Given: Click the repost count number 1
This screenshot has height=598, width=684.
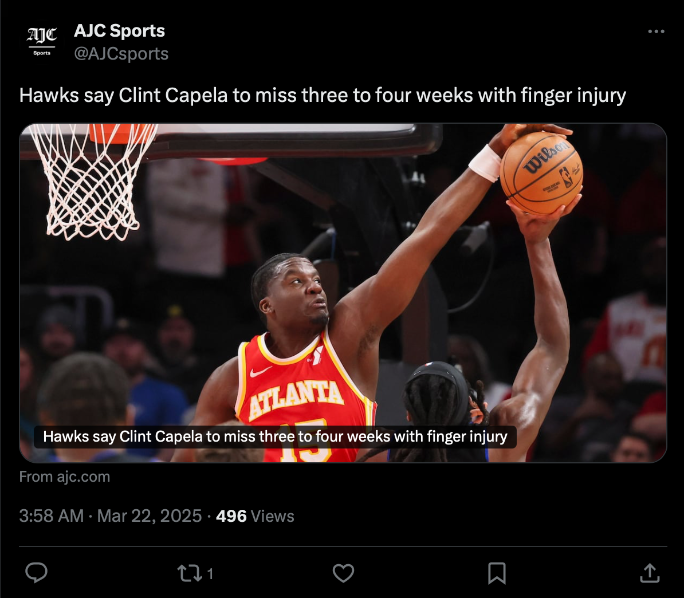Looking at the screenshot, I should 210,574.
